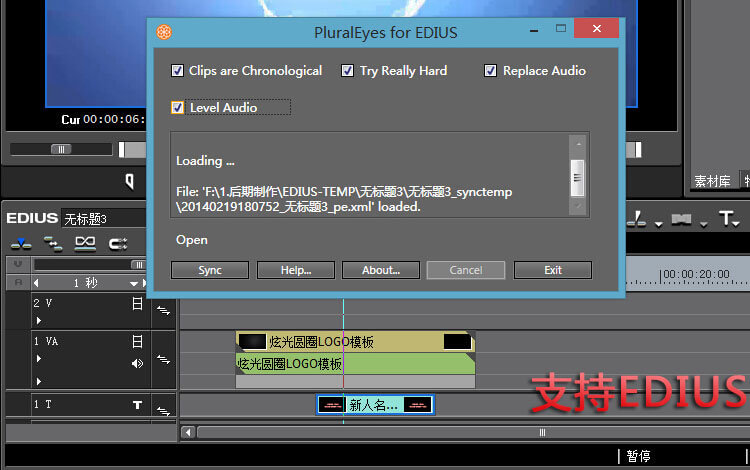Click the log scroll up arrow
The height and width of the screenshot is (470, 750).
(x=578, y=143)
